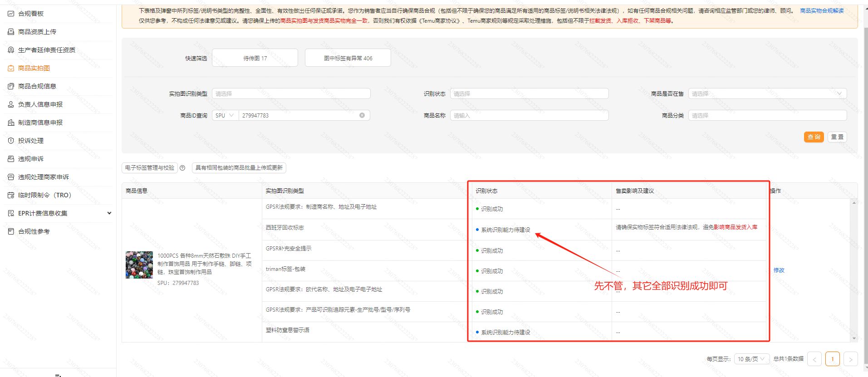Click the 重置 button
The image size is (868, 377).
(x=837, y=137)
